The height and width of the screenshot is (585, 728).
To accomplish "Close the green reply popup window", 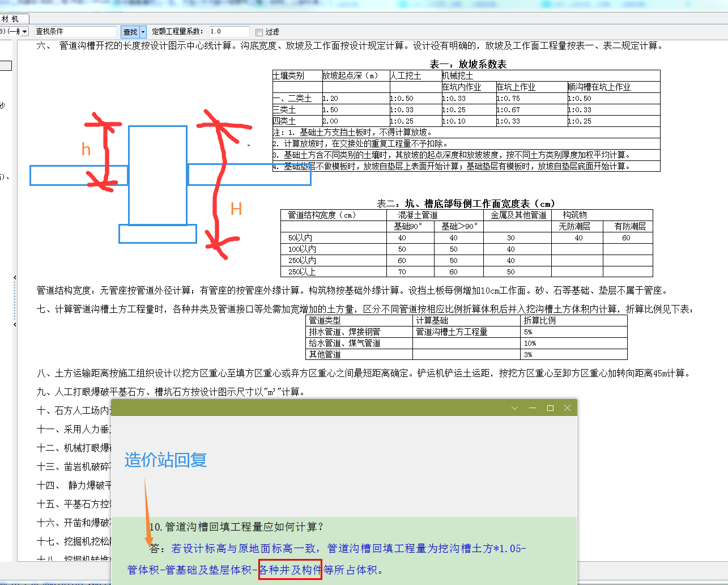I will [567, 408].
